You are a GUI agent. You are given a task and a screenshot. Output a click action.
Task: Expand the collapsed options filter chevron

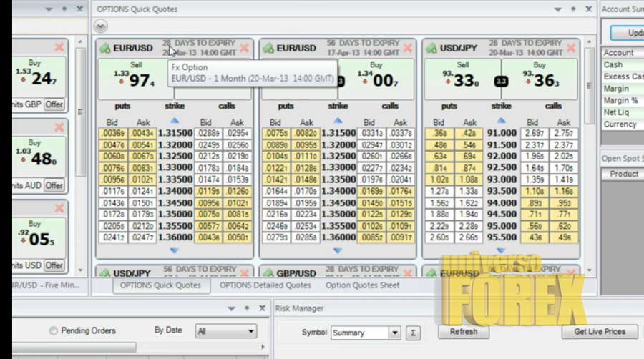(x=101, y=26)
